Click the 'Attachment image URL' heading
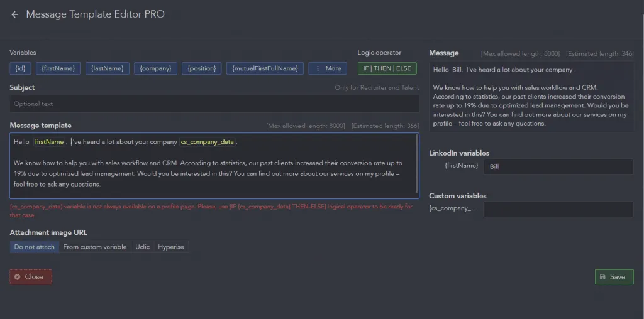 (x=48, y=232)
